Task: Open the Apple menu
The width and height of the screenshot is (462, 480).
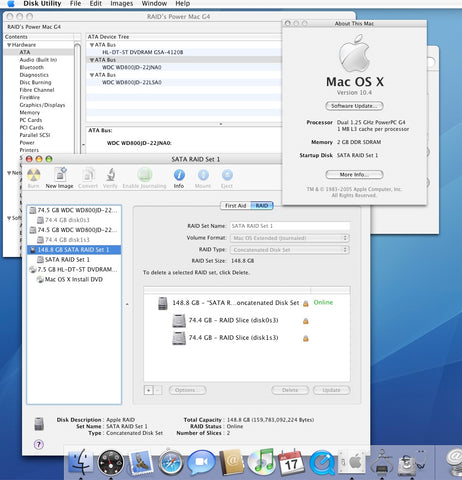Action: click(x=11, y=4)
